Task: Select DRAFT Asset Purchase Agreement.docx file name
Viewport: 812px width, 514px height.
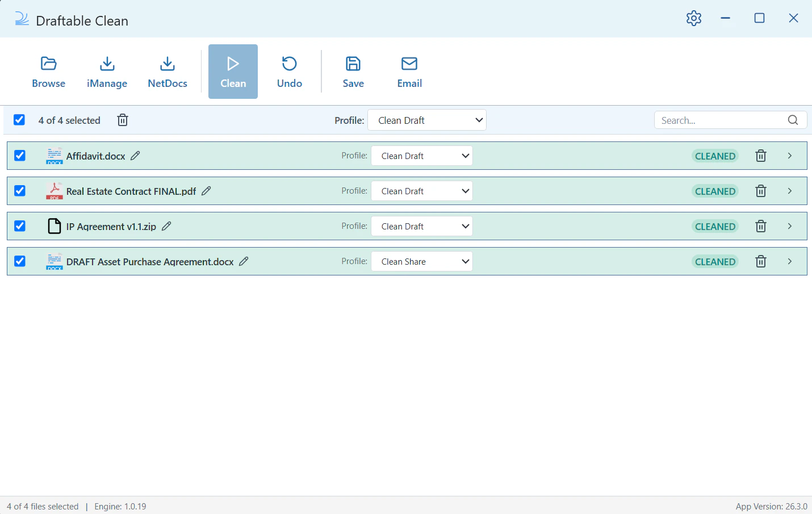Action: (150, 261)
